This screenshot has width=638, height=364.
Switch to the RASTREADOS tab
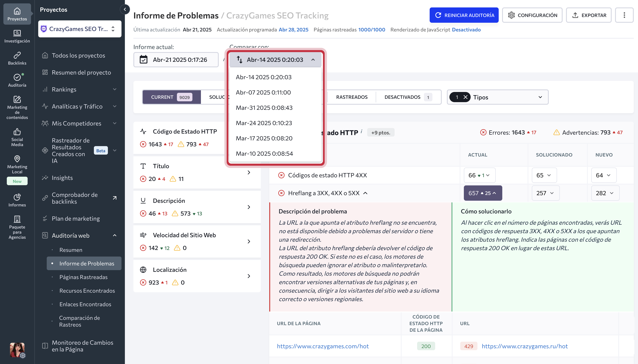coord(352,97)
